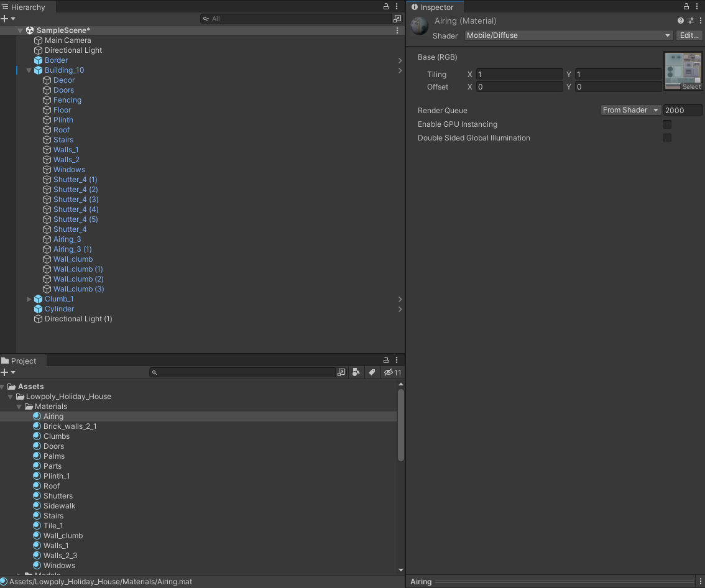Click Search by Label tag icon

point(372,372)
